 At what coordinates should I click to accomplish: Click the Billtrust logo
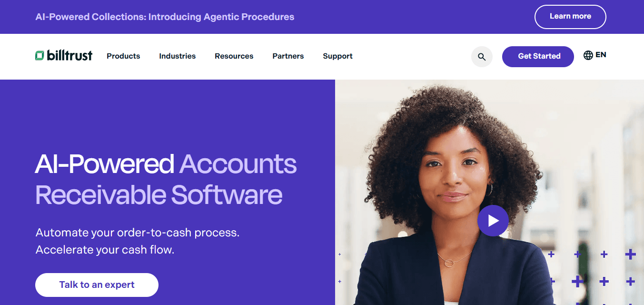(x=64, y=56)
